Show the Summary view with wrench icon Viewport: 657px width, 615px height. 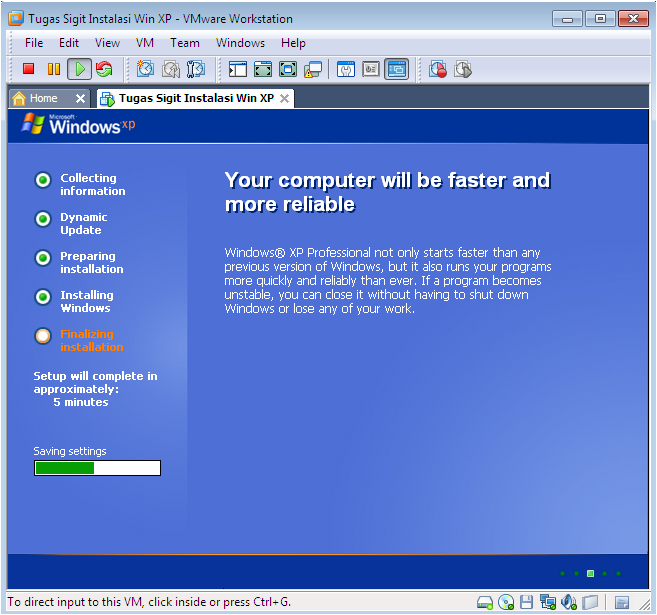(346, 69)
